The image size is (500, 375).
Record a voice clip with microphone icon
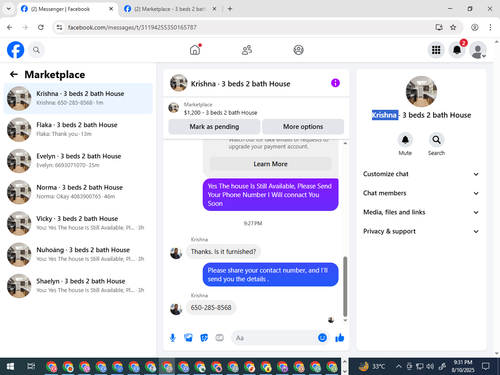coord(173,338)
